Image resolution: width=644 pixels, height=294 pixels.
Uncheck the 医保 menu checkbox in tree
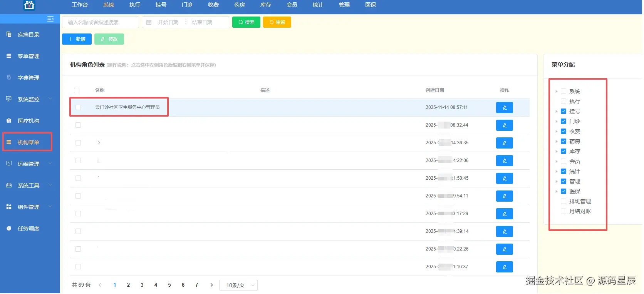click(563, 191)
